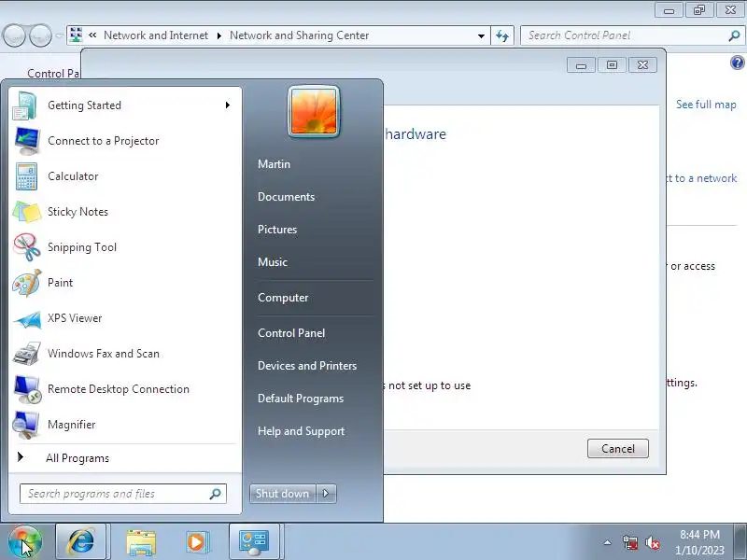Launch Windows Media Player from taskbar
Screen dimensions: 747x560
coord(196,542)
